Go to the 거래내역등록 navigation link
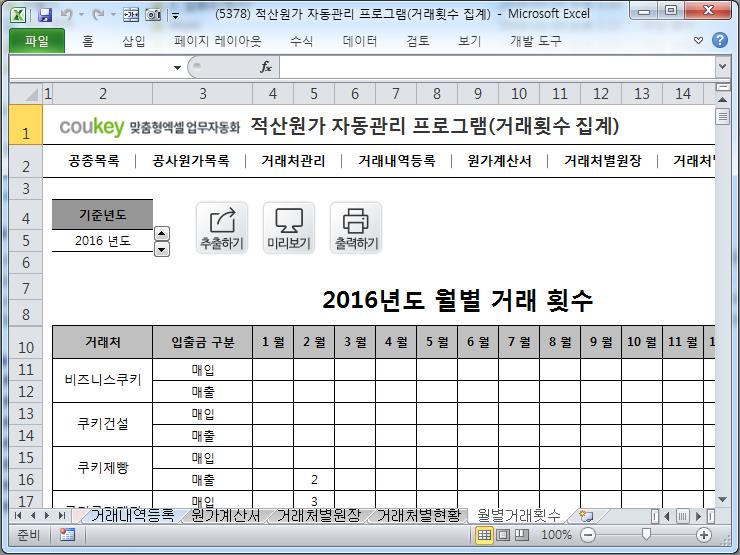The height and width of the screenshot is (555, 740). [x=396, y=161]
